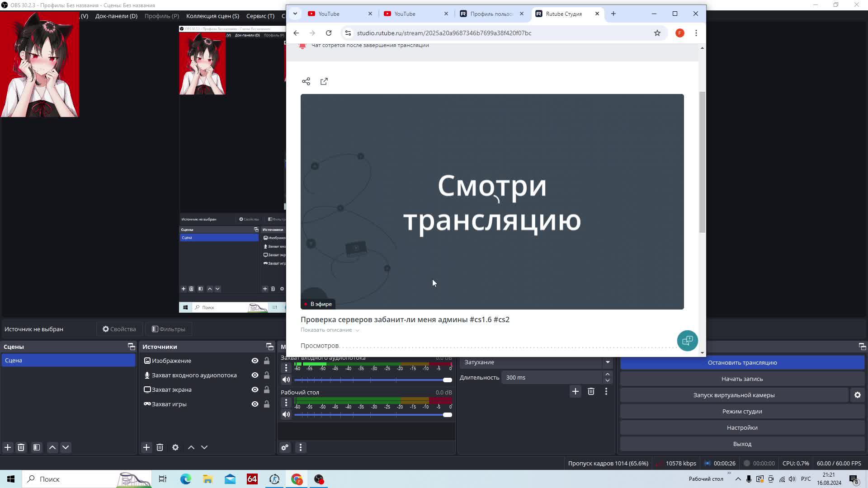Reload the Rutube Studio page
868x488 pixels.
[x=329, y=33]
